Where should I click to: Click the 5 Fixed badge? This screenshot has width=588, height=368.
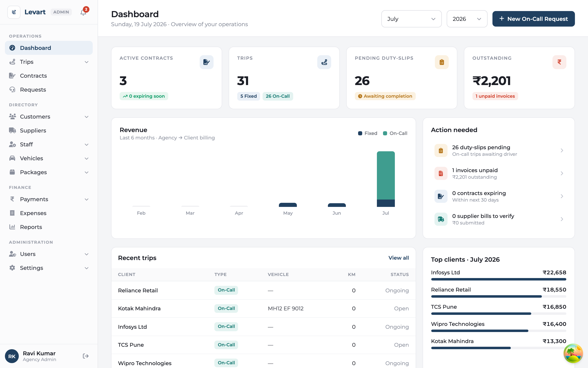point(248,96)
